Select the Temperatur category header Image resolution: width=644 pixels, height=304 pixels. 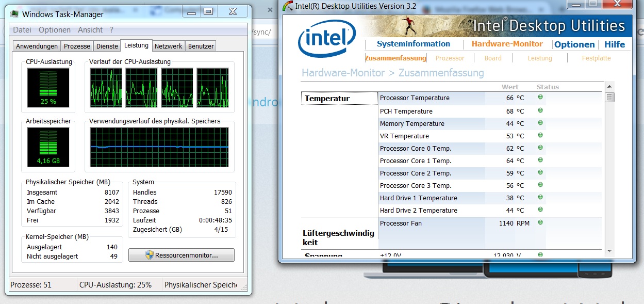click(x=339, y=99)
